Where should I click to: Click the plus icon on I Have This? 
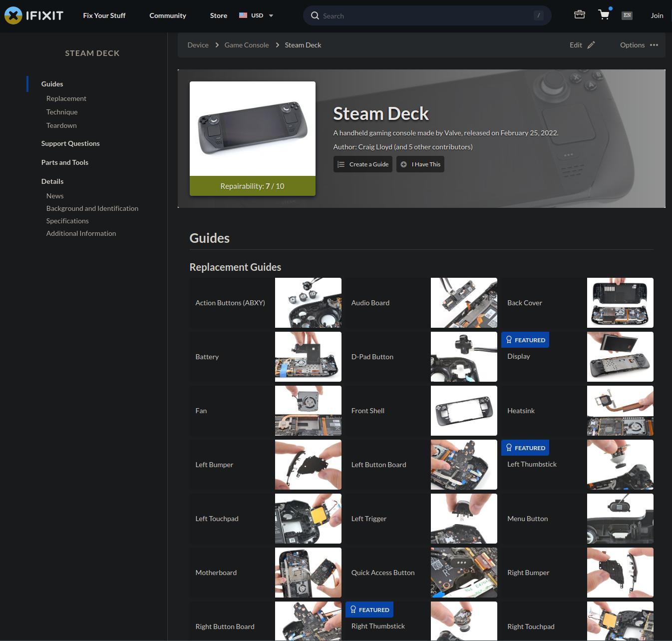pyautogui.click(x=403, y=164)
